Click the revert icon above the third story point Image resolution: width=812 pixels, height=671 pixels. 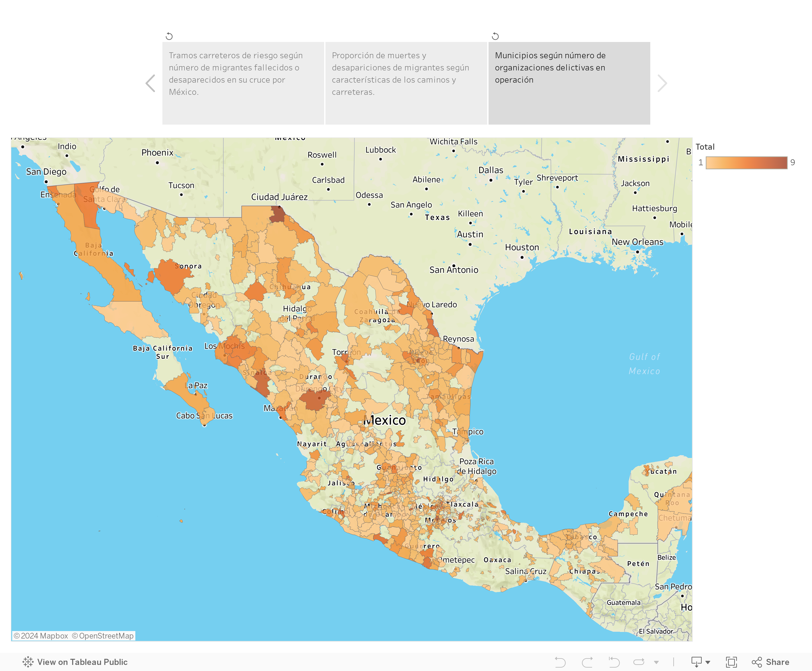point(495,36)
